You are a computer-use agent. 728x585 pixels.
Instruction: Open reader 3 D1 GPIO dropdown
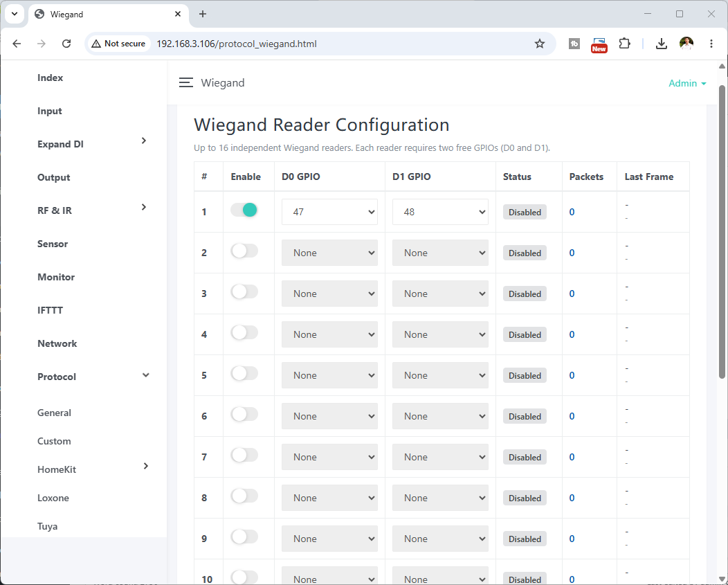(x=440, y=294)
